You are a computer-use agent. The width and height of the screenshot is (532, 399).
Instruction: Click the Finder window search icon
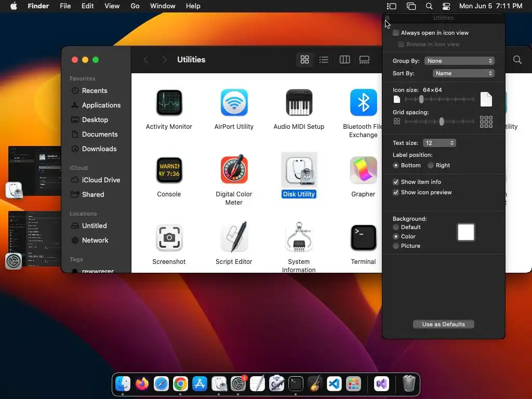(x=517, y=60)
